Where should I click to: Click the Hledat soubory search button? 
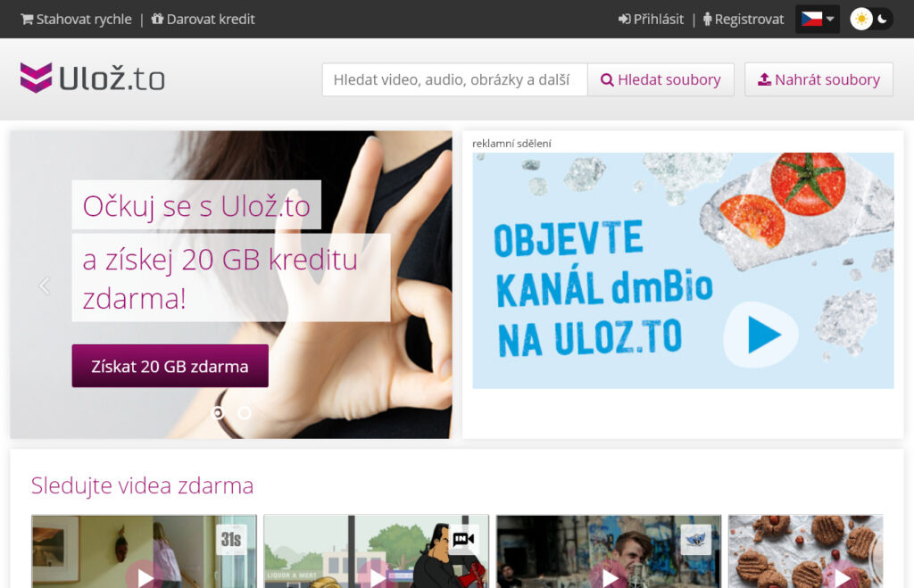point(661,79)
